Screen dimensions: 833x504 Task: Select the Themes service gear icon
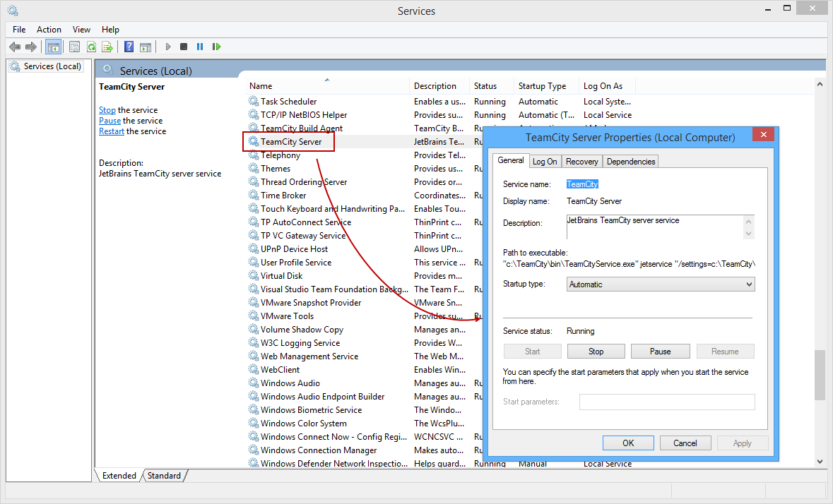(x=254, y=168)
